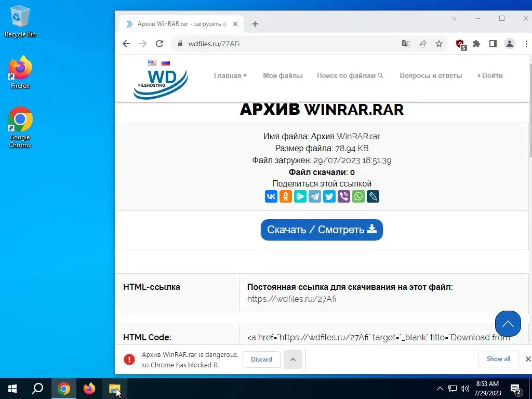Viewport: 532px width, 399px height.
Task: Switch site language with Russian flag
Action: click(x=166, y=63)
